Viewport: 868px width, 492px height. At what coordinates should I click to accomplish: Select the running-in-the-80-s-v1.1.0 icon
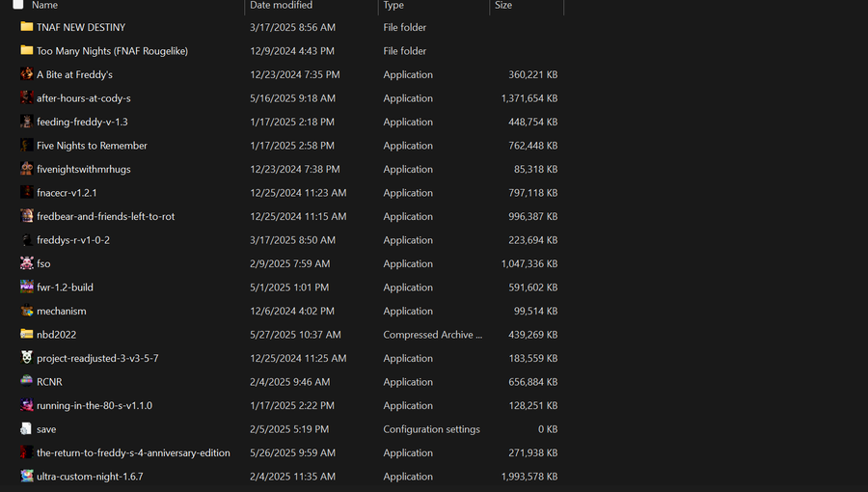pos(27,406)
